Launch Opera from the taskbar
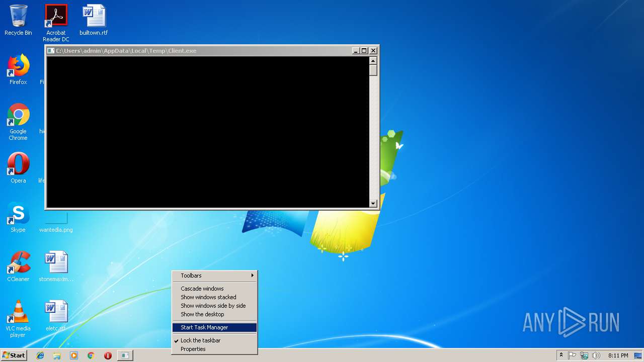 click(108, 355)
